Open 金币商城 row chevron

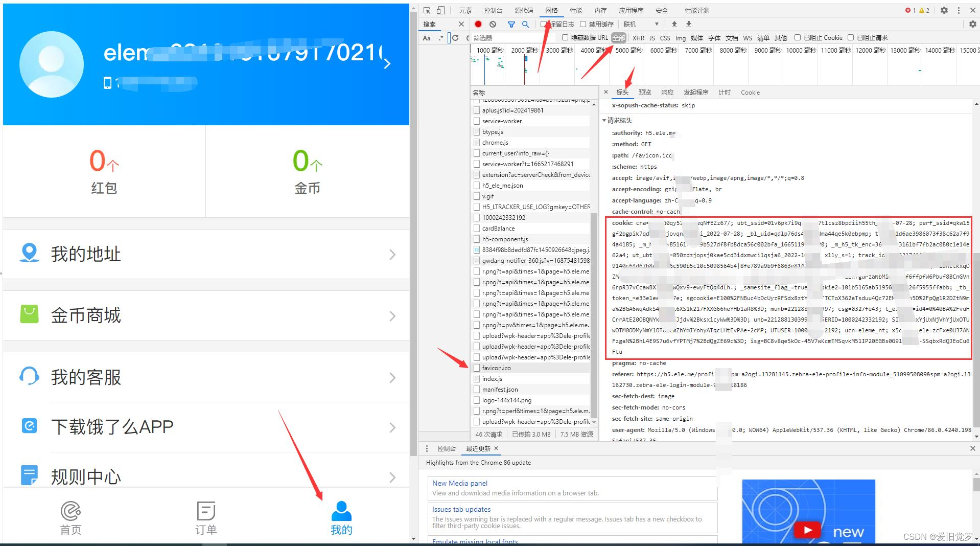[392, 316]
